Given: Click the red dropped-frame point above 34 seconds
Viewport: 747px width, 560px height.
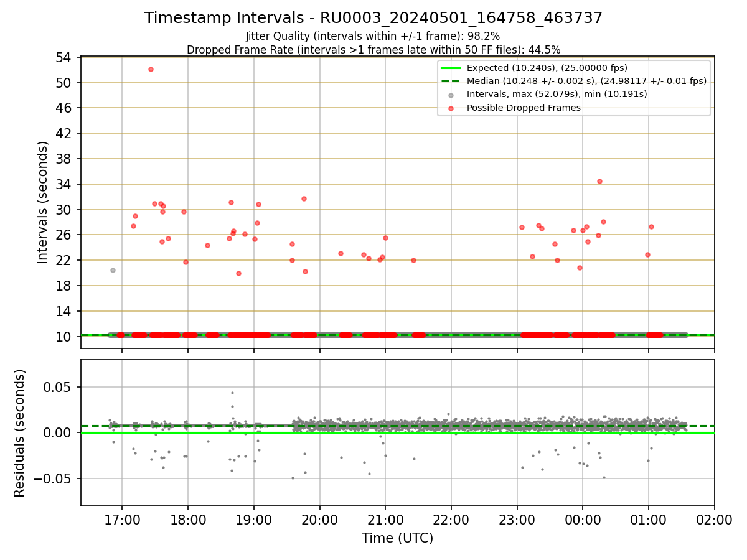Looking at the screenshot, I should [x=599, y=181].
